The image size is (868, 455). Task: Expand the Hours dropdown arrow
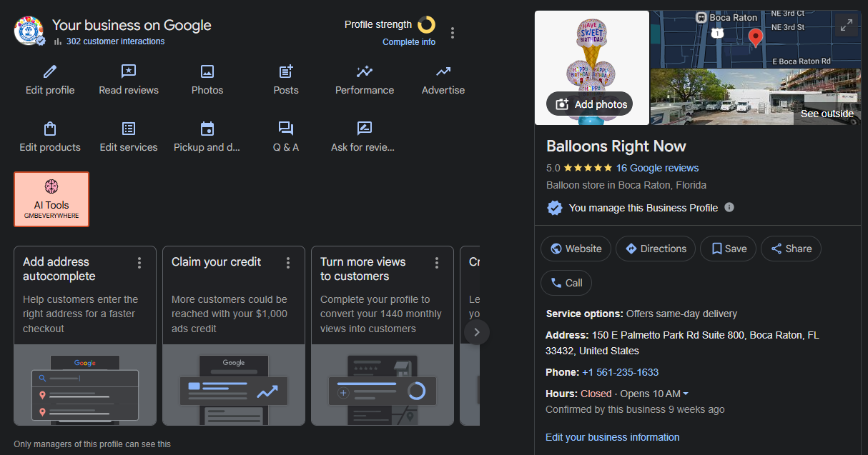point(686,394)
